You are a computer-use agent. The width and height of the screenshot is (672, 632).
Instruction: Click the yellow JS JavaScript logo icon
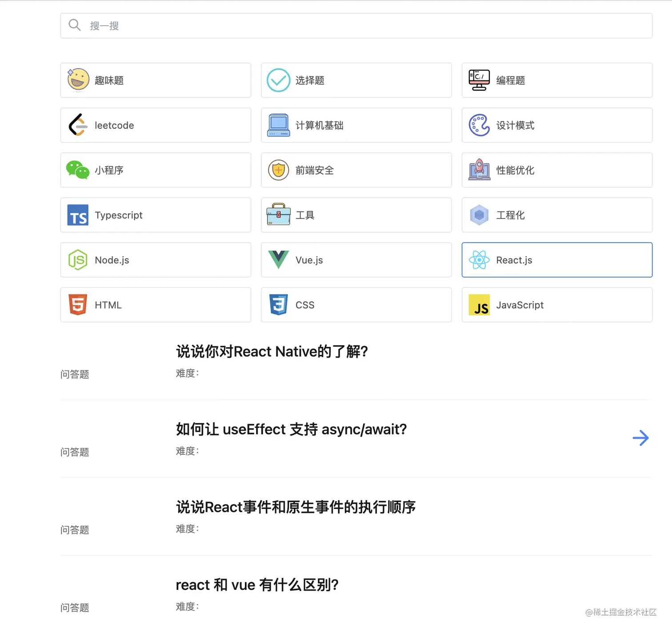[x=479, y=305]
